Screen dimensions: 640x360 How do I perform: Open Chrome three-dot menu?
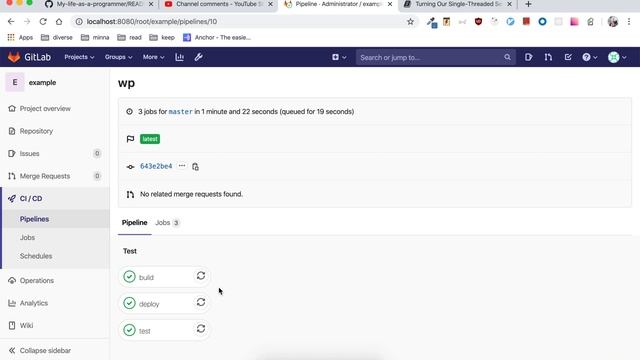click(x=629, y=22)
